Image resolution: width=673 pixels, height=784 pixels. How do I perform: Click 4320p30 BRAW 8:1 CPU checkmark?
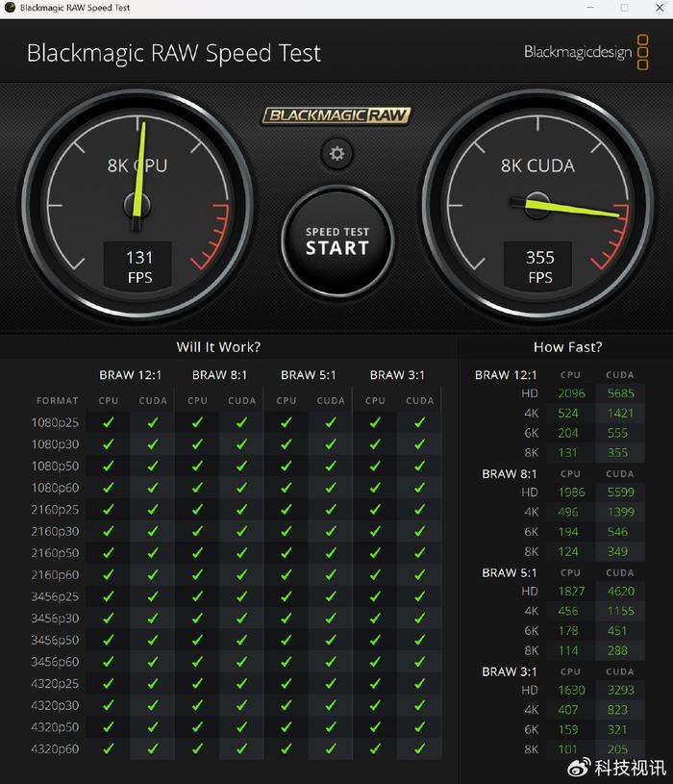click(197, 705)
